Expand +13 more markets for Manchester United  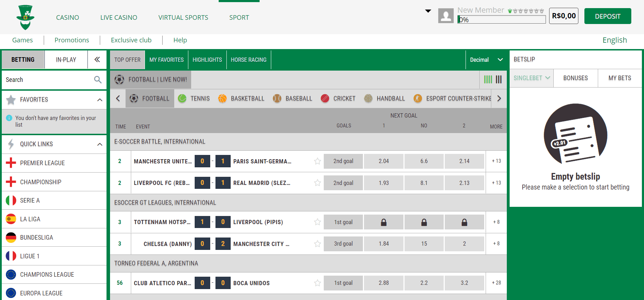[497, 161]
